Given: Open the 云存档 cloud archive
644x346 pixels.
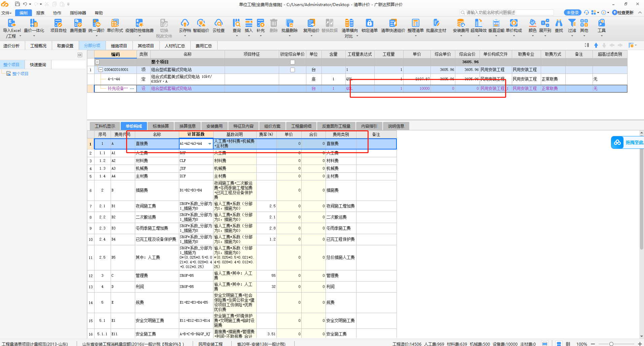Looking at the screenshot, I should point(185,23).
